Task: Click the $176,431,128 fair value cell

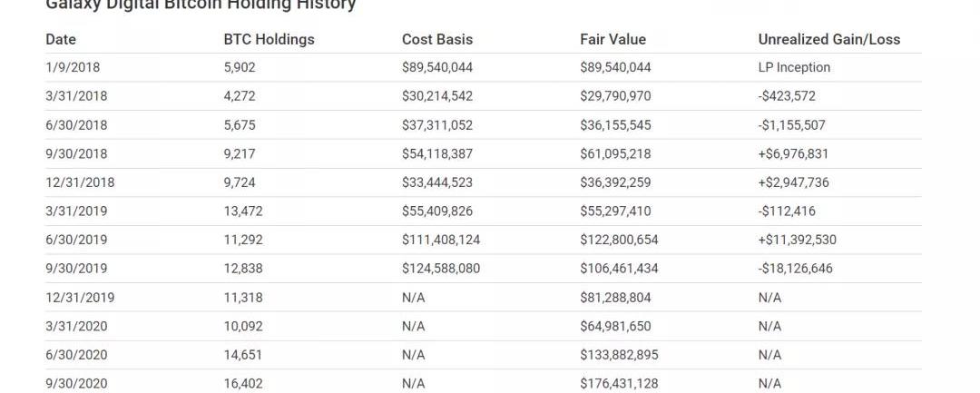Action: click(x=619, y=383)
